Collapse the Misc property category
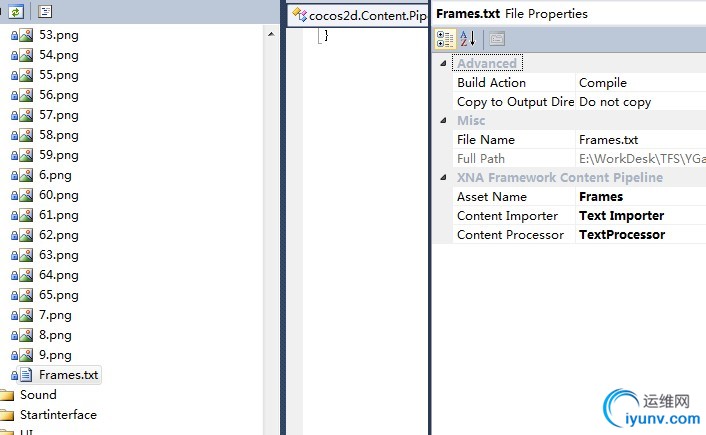 coord(444,121)
